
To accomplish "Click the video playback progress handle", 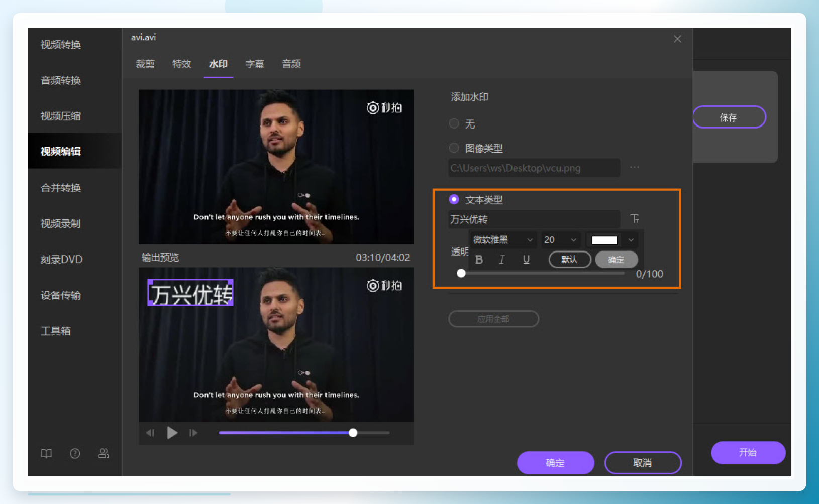I will point(353,433).
